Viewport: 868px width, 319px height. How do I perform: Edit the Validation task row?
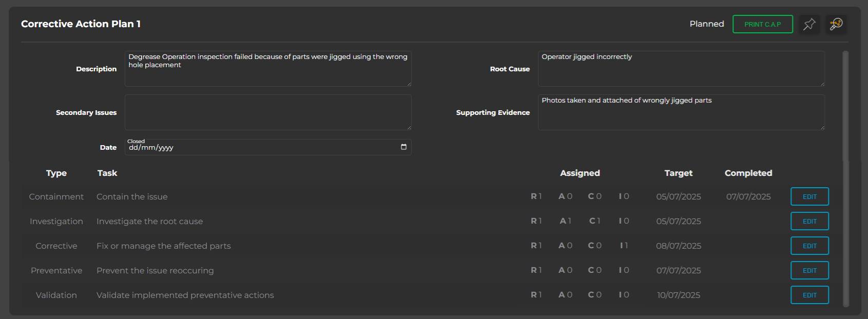tap(809, 295)
